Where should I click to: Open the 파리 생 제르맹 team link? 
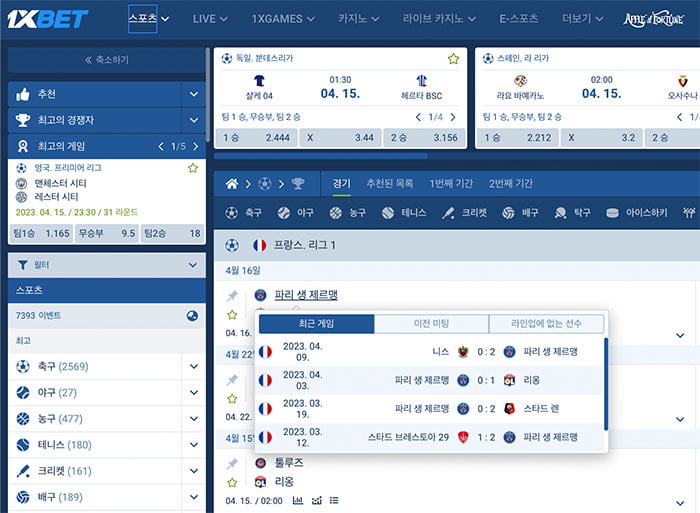306,295
